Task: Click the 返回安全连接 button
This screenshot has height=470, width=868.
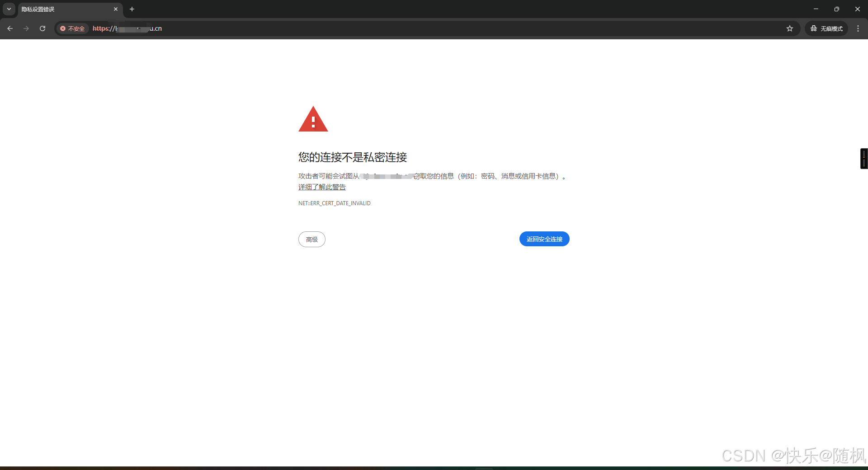Action: click(544, 239)
